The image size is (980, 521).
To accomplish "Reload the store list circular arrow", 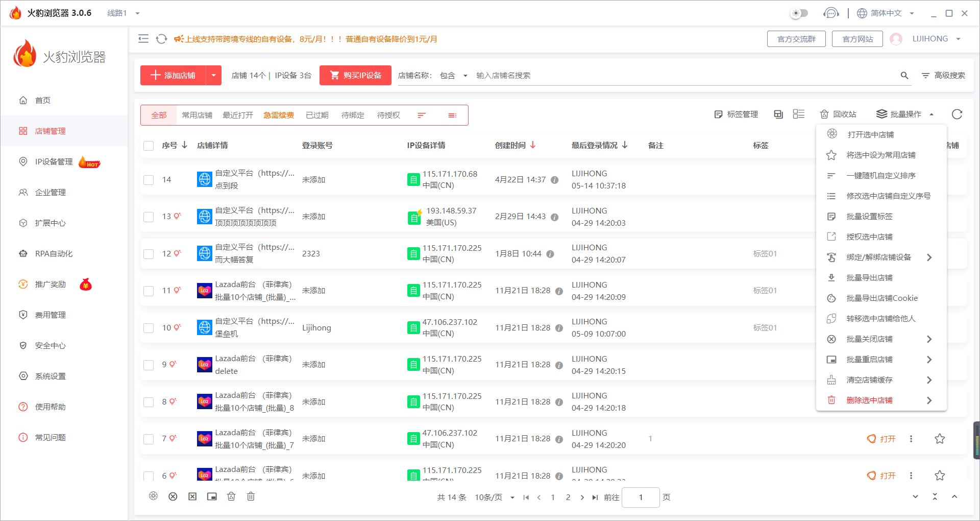I will [957, 114].
